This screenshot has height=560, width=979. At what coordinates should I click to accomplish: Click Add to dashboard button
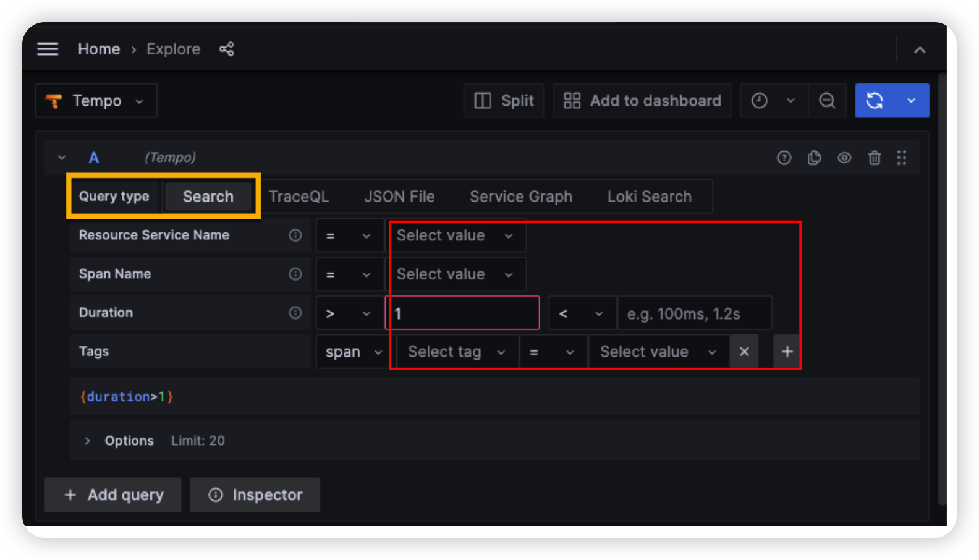(642, 101)
